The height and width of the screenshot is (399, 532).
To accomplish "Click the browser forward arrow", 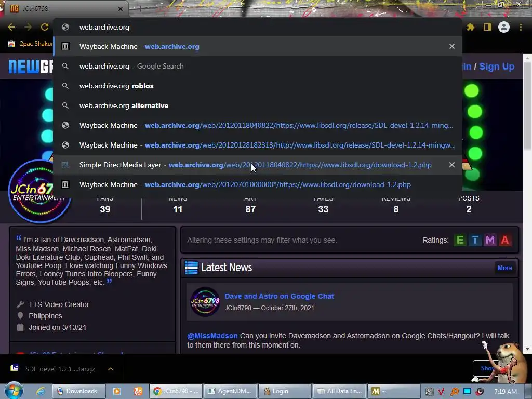I will pos(28,27).
